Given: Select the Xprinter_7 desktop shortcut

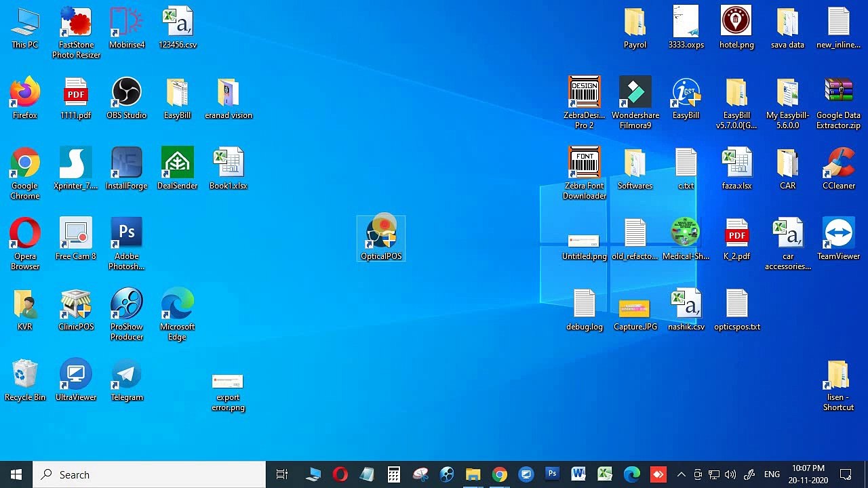Looking at the screenshot, I should (x=76, y=169).
